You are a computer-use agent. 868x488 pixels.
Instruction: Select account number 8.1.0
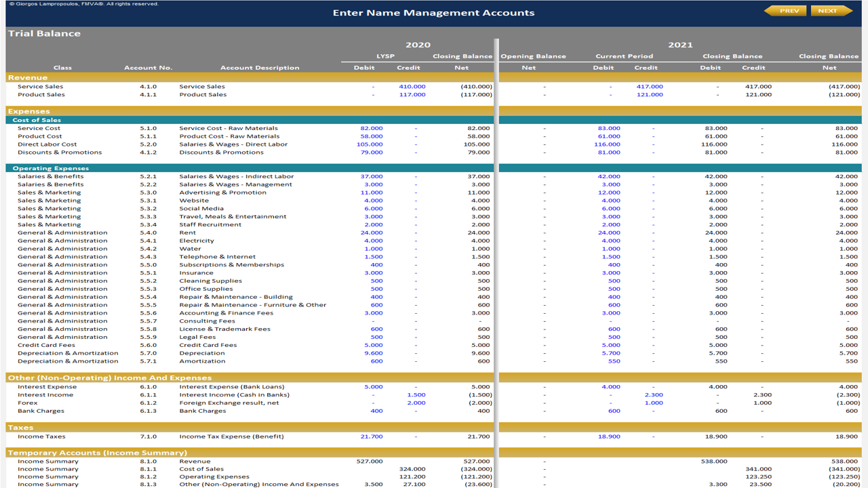coord(148,462)
